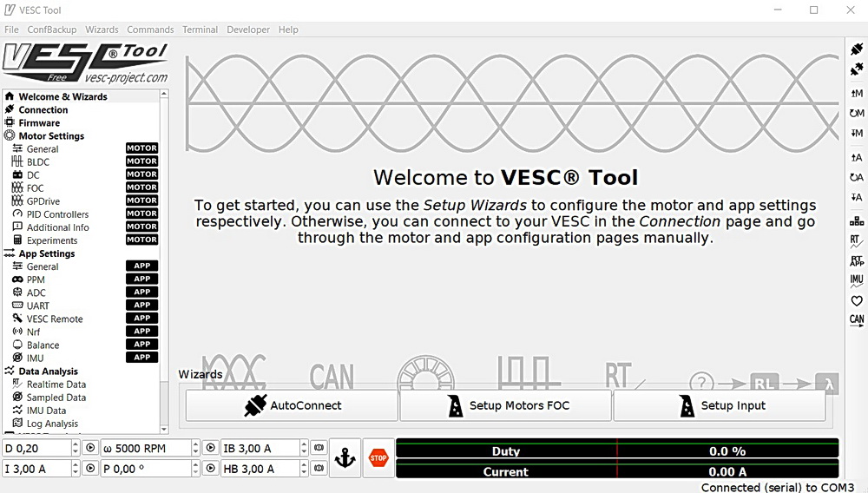Increase the duty cycle spinbox value
The width and height of the screenshot is (868, 493).
point(76,444)
